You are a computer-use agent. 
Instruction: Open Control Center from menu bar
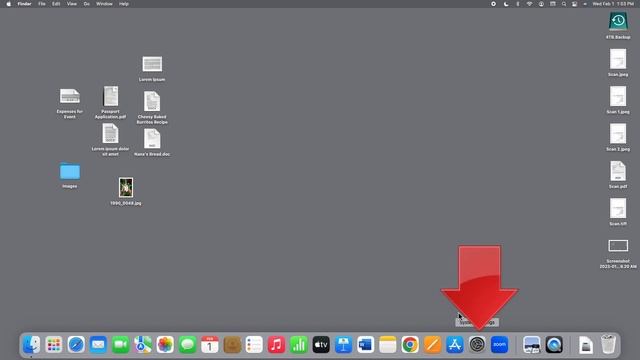[x=574, y=4]
